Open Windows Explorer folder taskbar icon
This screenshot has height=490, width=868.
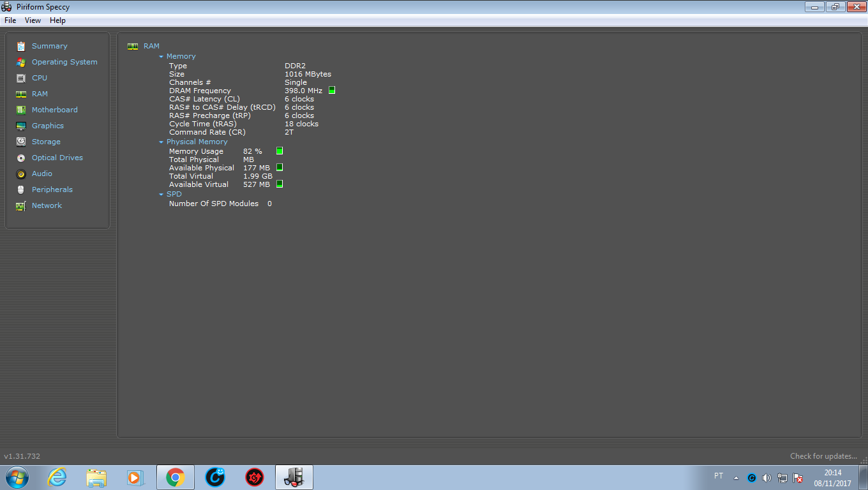tap(96, 477)
